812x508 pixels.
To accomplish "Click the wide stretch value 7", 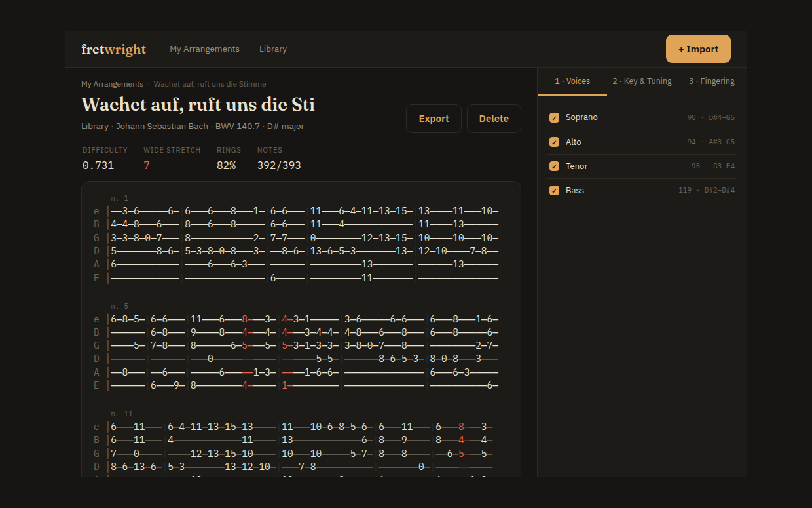I will point(147,165).
